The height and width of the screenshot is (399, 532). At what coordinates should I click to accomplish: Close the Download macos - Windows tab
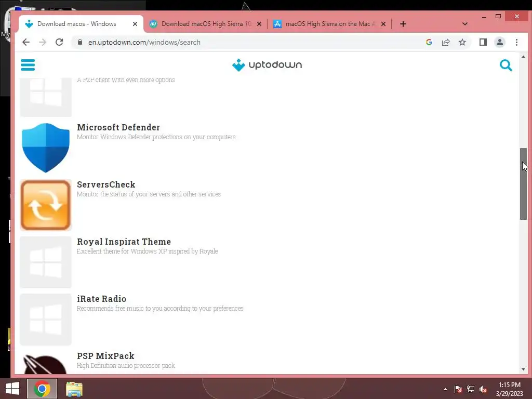click(135, 24)
